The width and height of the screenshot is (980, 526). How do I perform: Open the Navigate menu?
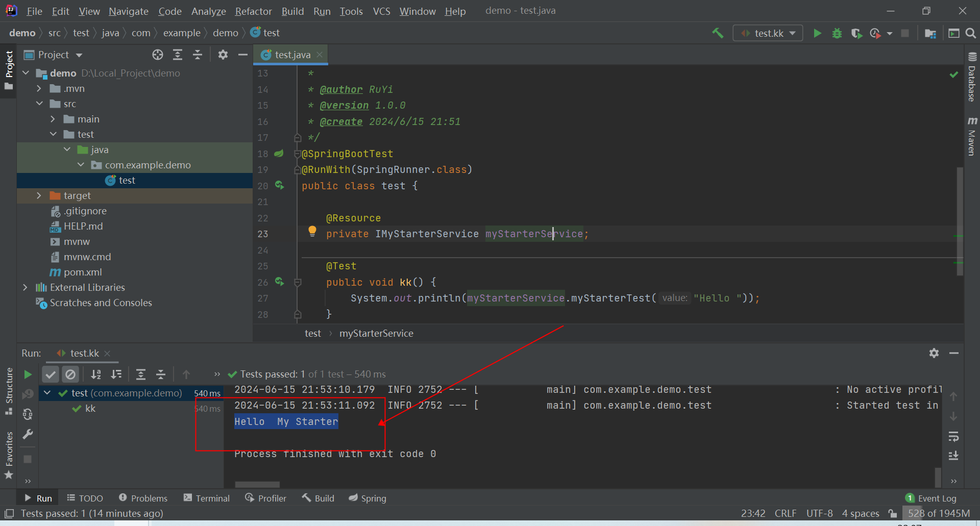pyautogui.click(x=128, y=11)
